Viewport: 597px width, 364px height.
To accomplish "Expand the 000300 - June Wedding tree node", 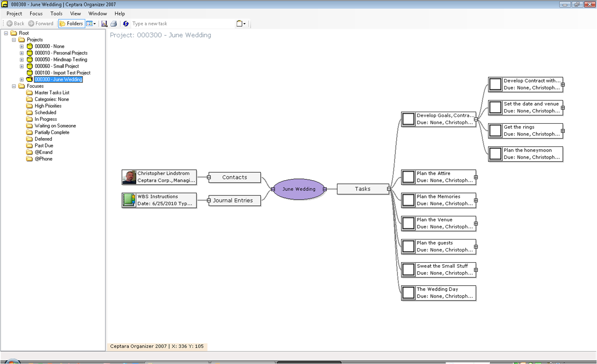I will coord(22,80).
